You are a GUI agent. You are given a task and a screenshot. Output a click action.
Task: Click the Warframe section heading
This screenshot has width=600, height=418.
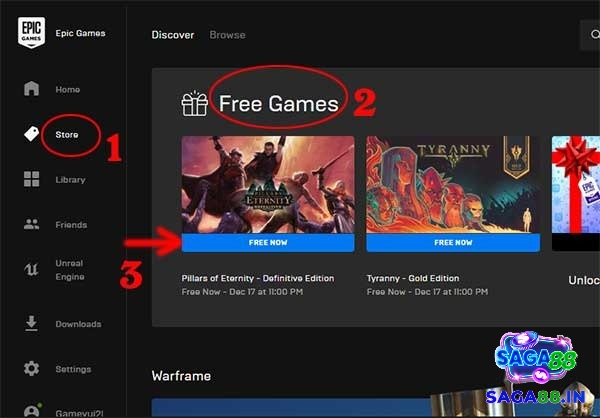pyautogui.click(x=181, y=376)
